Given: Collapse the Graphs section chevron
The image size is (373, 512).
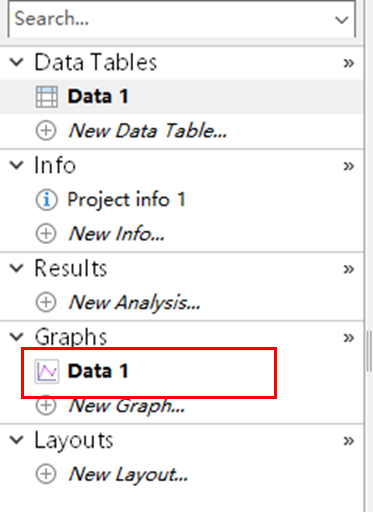Looking at the screenshot, I should (x=17, y=337).
